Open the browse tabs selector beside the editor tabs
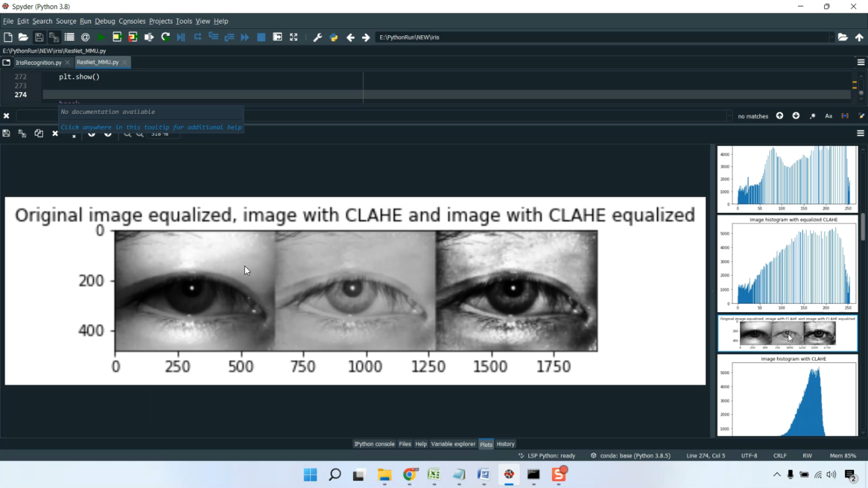Screen dimensions: 868x488 [6, 62]
